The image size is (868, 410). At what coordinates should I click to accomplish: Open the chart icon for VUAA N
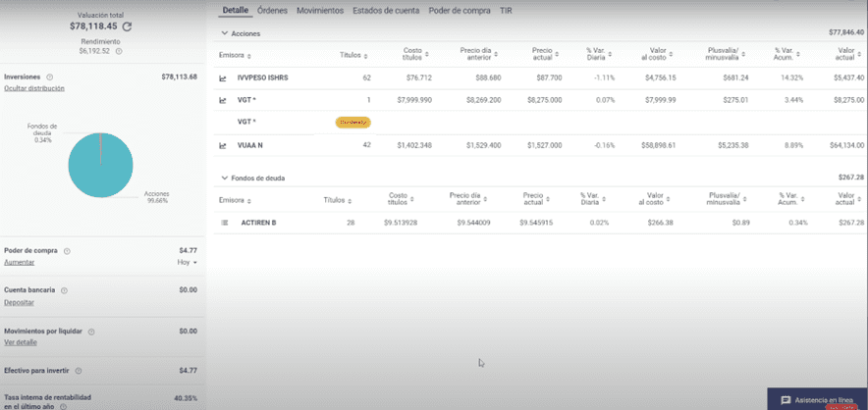[223, 145]
